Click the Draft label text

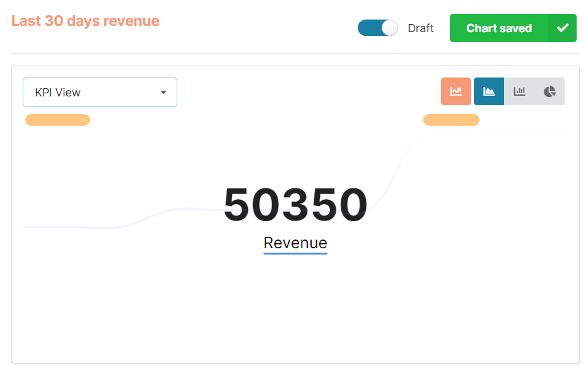click(x=421, y=28)
